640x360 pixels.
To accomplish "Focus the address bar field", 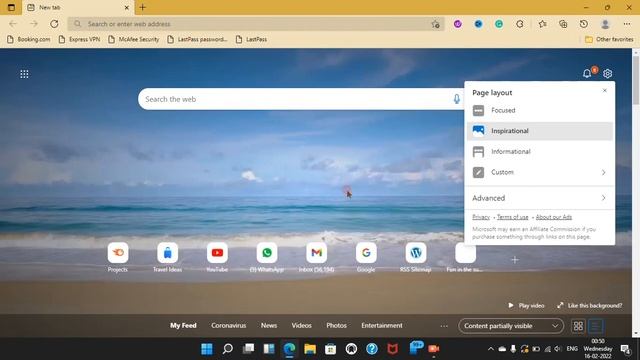I will [x=256, y=24].
